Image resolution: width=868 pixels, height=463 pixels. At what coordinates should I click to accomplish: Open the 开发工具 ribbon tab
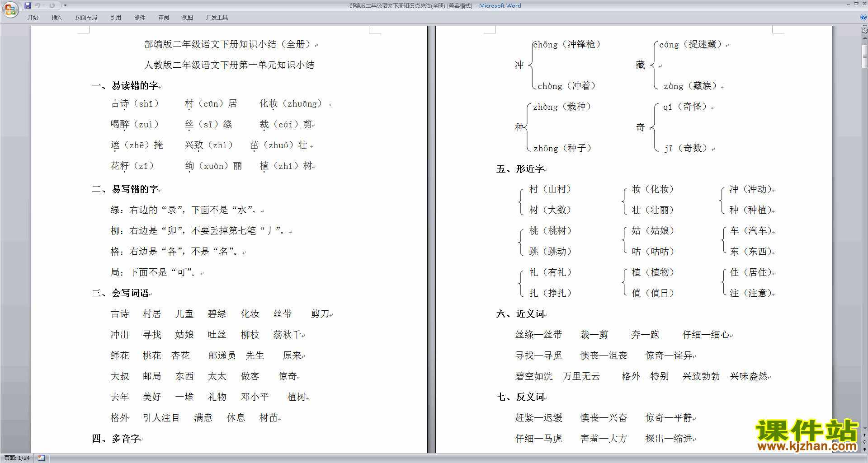tap(217, 18)
